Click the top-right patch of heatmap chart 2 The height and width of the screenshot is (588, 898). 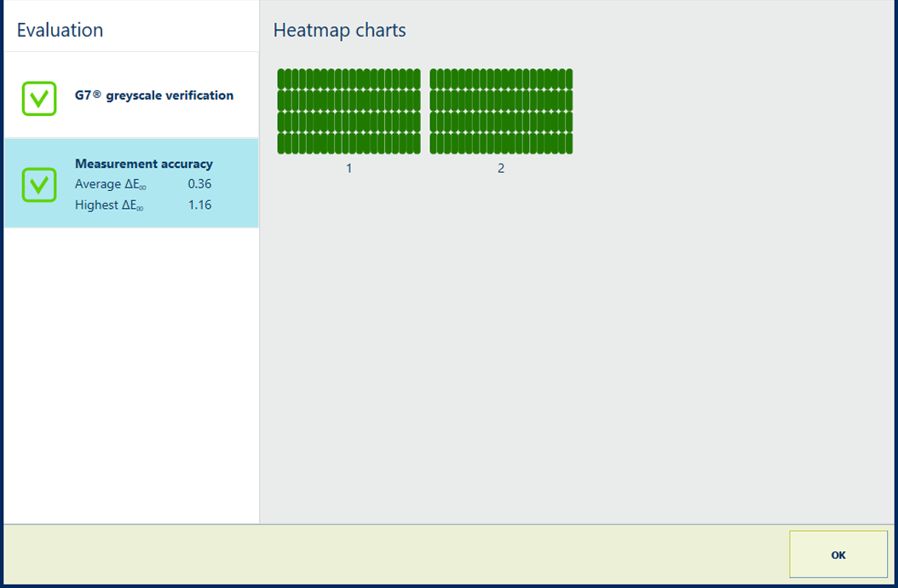(x=568, y=79)
